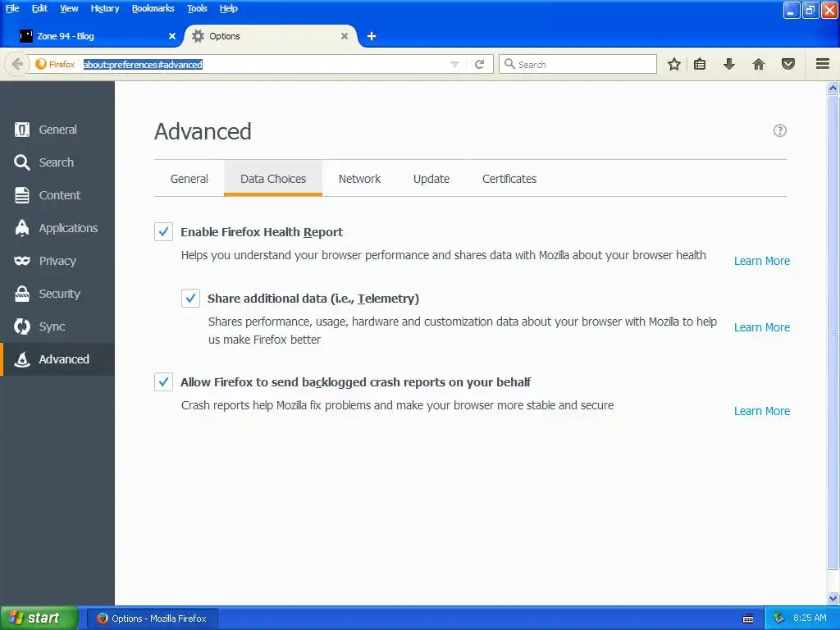Click the scrollbar up arrow

coord(833,89)
